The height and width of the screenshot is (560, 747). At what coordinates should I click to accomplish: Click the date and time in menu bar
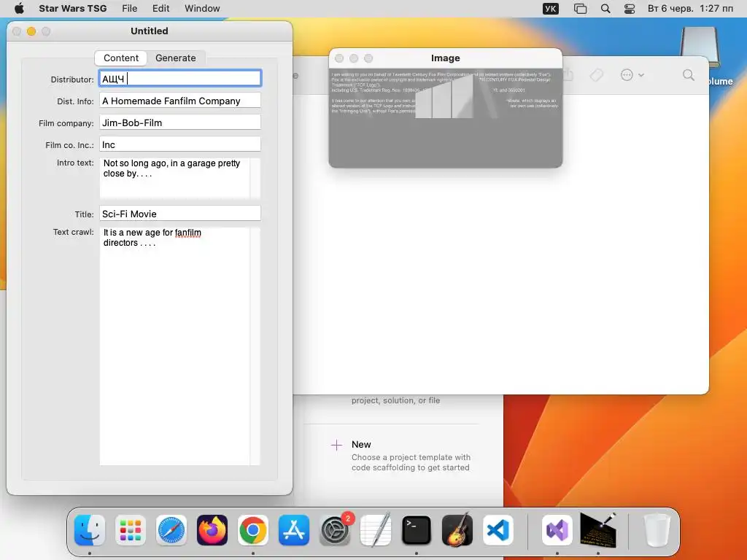690,9
